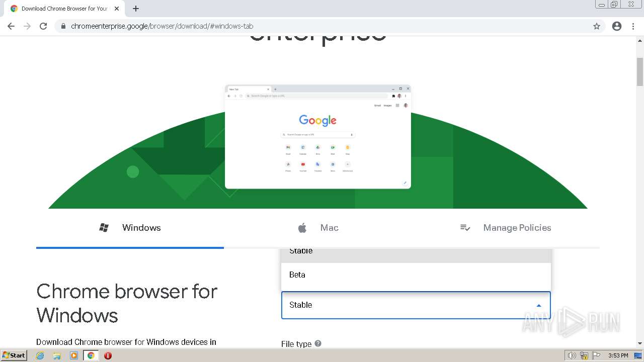Screen dimensions: 644x362
Task: Go back to the previous page
Action: [11, 26]
